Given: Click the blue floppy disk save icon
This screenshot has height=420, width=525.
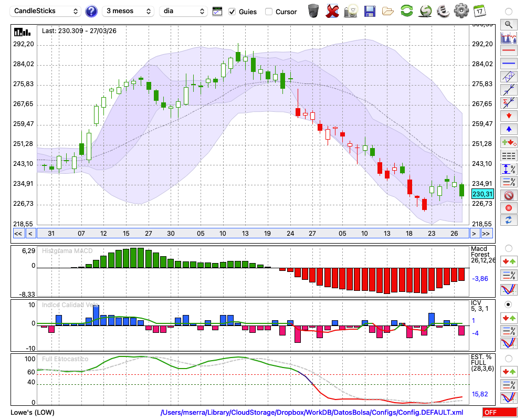Looking at the screenshot, I should tap(370, 10).
